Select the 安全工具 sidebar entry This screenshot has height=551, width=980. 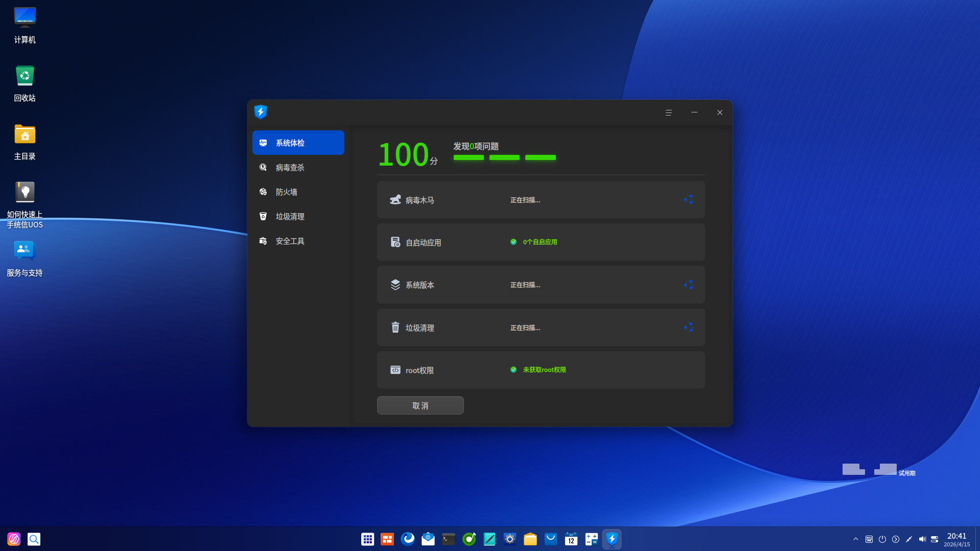[x=290, y=241]
